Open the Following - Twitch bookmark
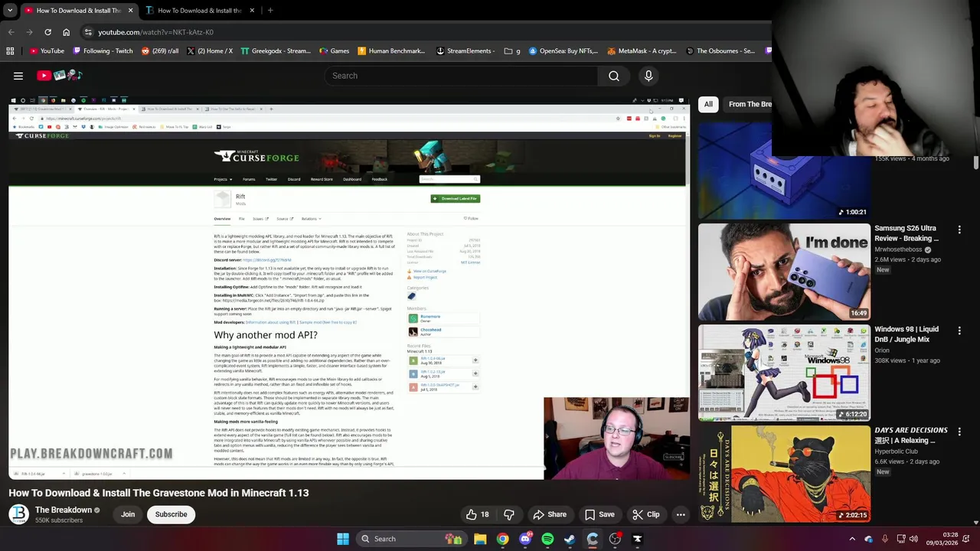The height and width of the screenshot is (551, 980). 103,51
